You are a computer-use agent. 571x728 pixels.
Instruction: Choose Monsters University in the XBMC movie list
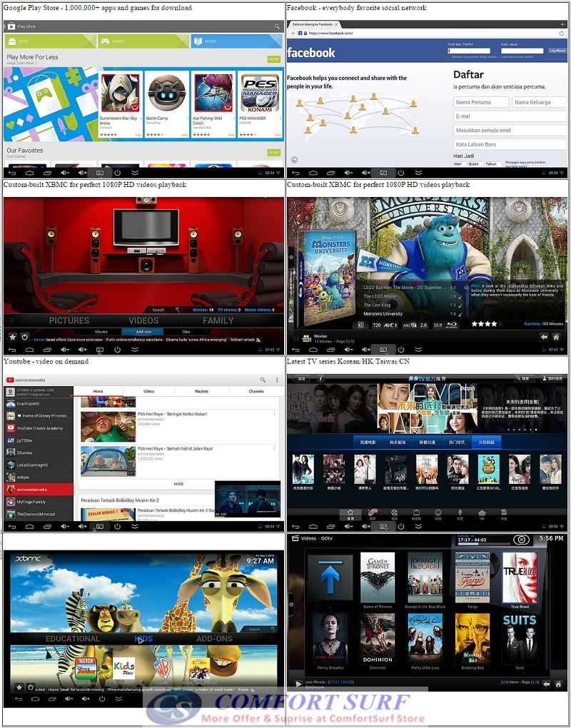[x=383, y=314]
